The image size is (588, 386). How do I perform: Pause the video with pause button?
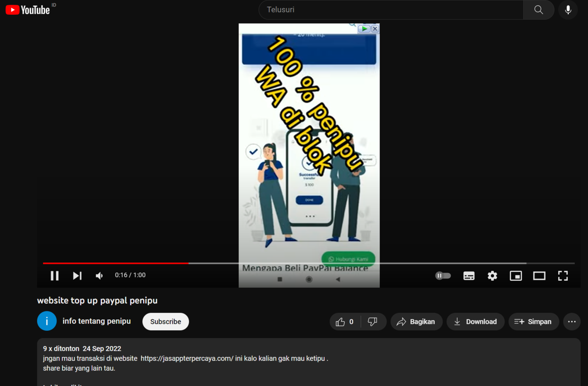[x=55, y=276]
